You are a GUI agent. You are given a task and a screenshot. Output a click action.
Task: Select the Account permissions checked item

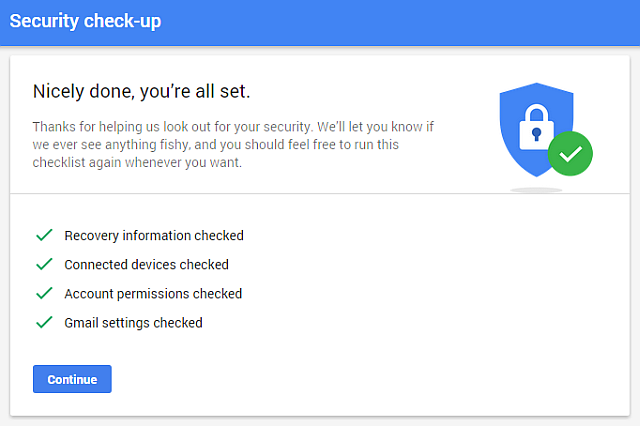(x=153, y=294)
